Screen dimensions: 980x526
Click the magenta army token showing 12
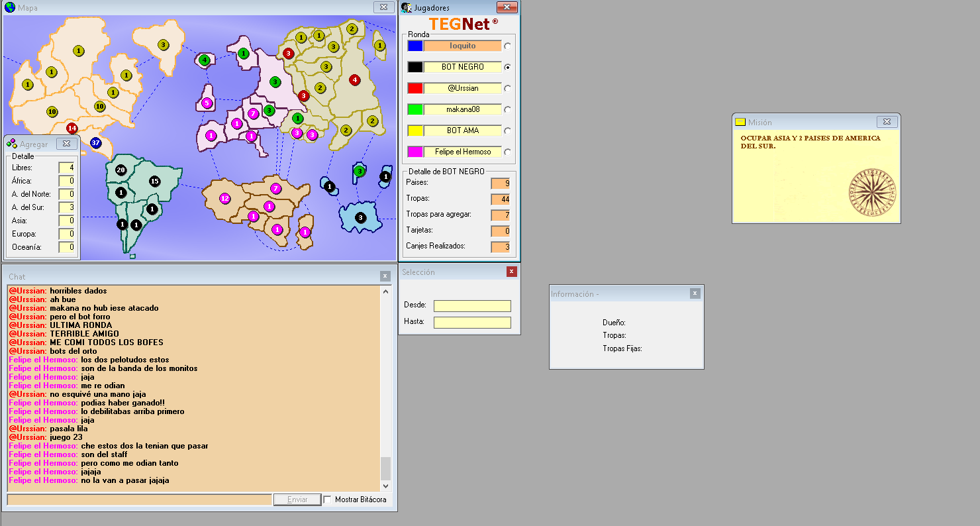pos(224,198)
